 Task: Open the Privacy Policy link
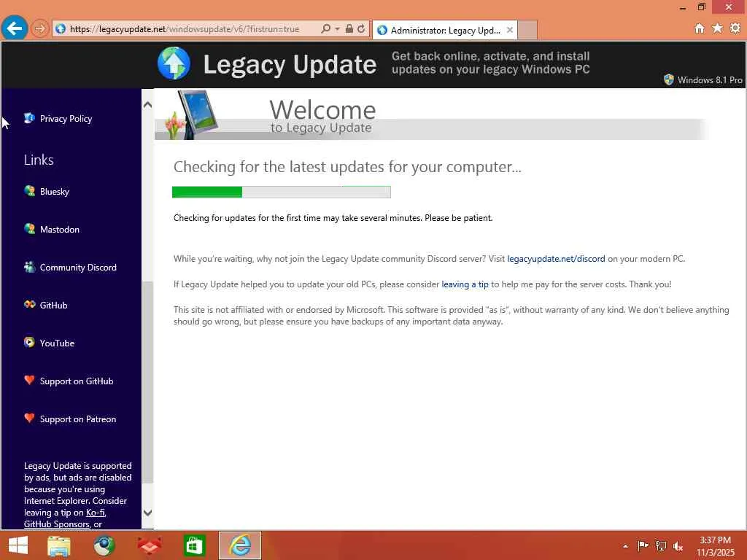pyautogui.click(x=66, y=119)
